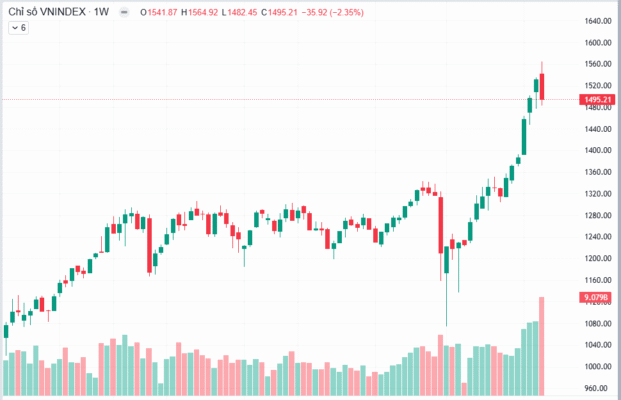The height and width of the screenshot is (400, 621).
Task: Click the open value O1541.87
Action: coord(159,11)
